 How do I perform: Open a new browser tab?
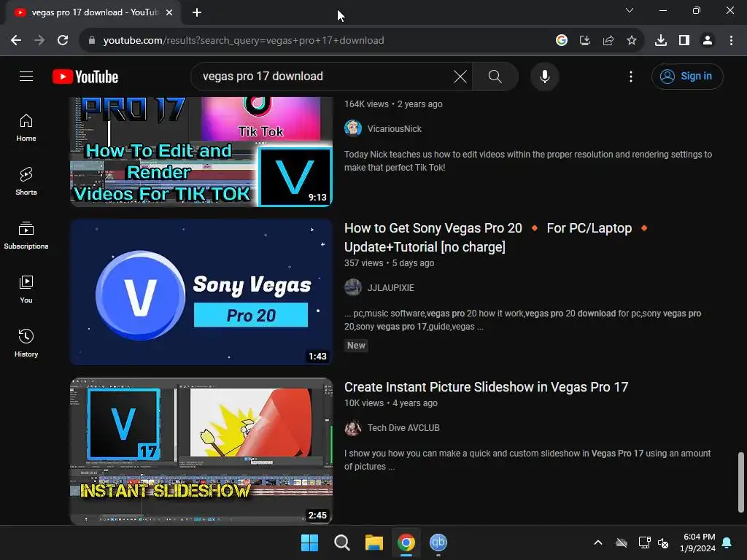197,12
